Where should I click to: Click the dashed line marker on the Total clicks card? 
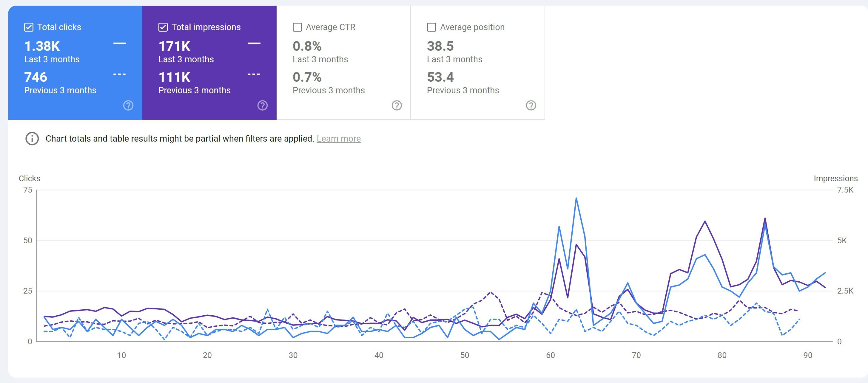[x=120, y=75]
